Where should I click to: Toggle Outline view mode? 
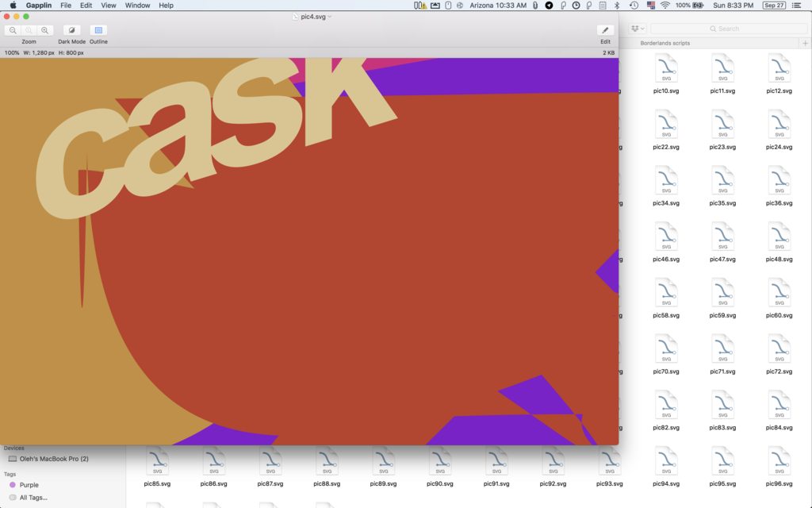pyautogui.click(x=98, y=30)
